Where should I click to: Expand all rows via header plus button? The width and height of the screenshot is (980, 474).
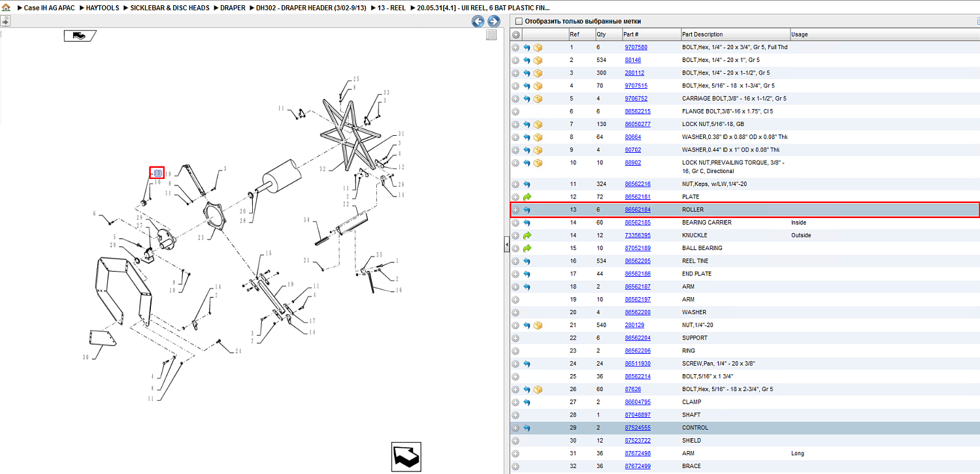tap(515, 34)
